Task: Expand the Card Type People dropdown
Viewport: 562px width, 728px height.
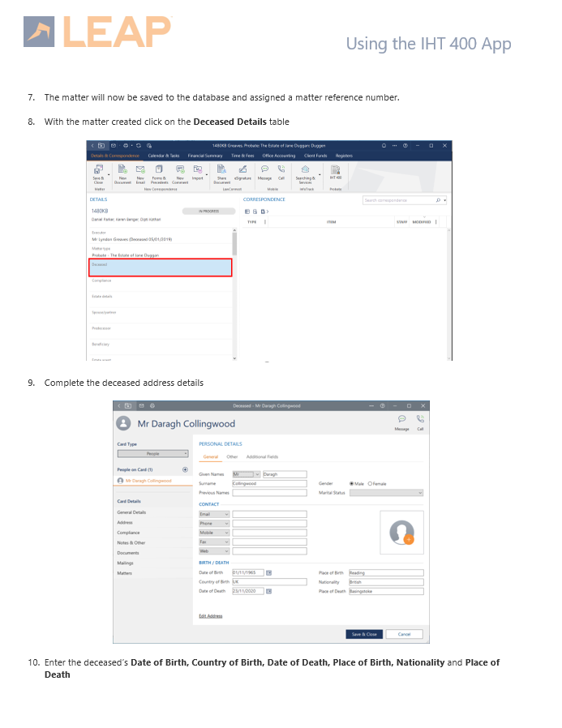Action: click(153, 454)
